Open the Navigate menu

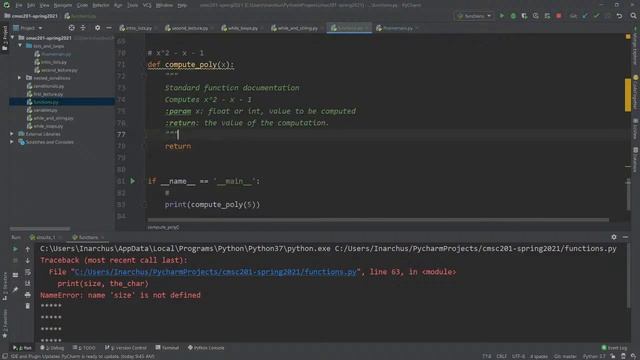pyautogui.click(x=63, y=5)
